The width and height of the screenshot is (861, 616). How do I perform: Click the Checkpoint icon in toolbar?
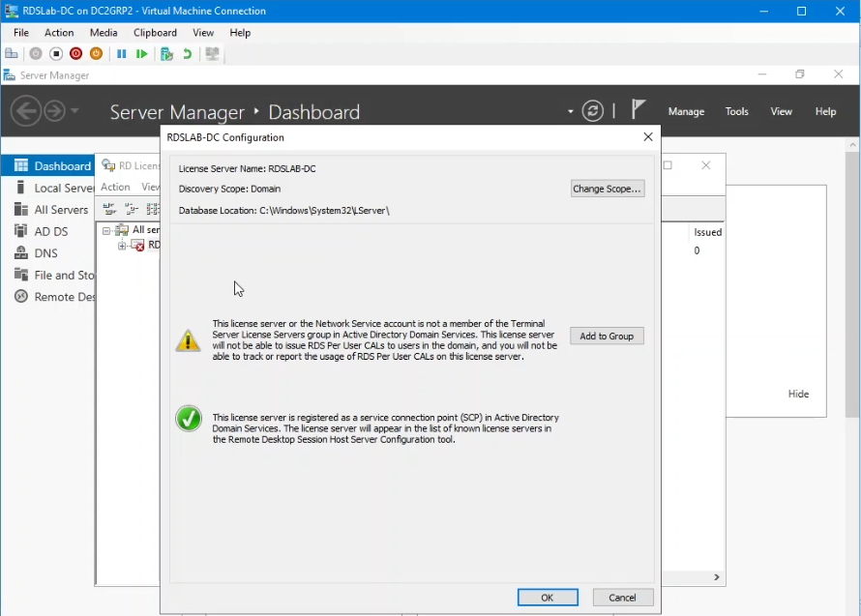[x=166, y=54]
